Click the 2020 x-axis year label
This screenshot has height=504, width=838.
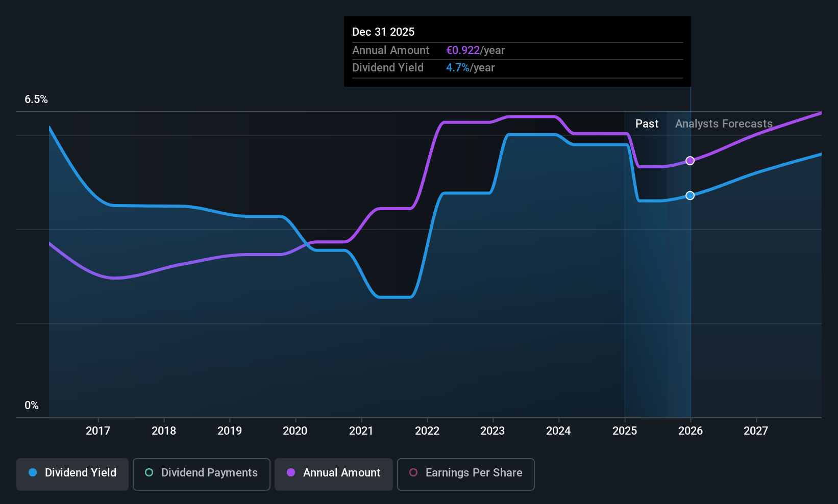295,431
